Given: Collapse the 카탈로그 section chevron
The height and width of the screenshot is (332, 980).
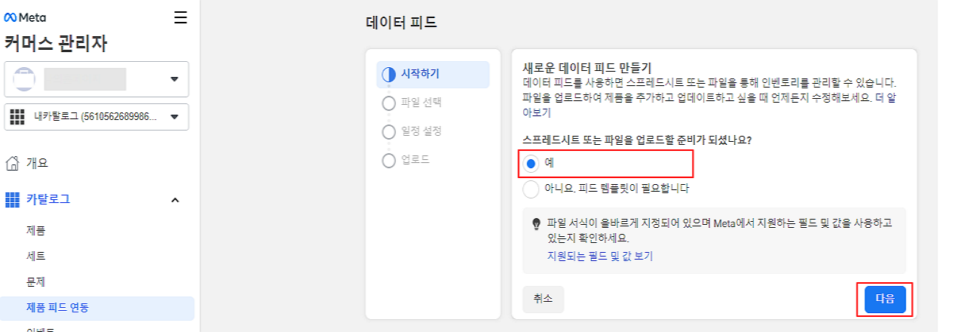Looking at the screenshot, I should pyautogui.click(x=175, y=200).
